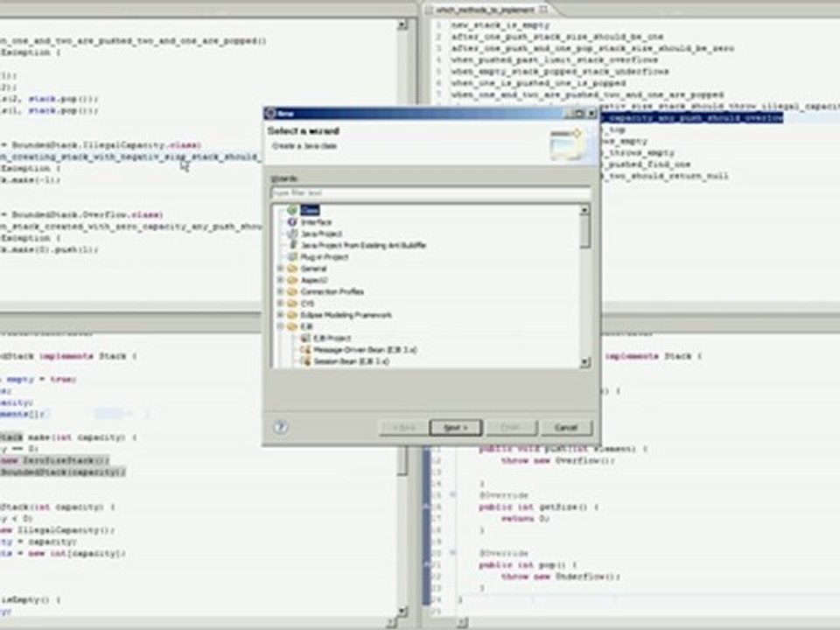
Task: Click 'public int pop()' line
Action: click(528, 564)
